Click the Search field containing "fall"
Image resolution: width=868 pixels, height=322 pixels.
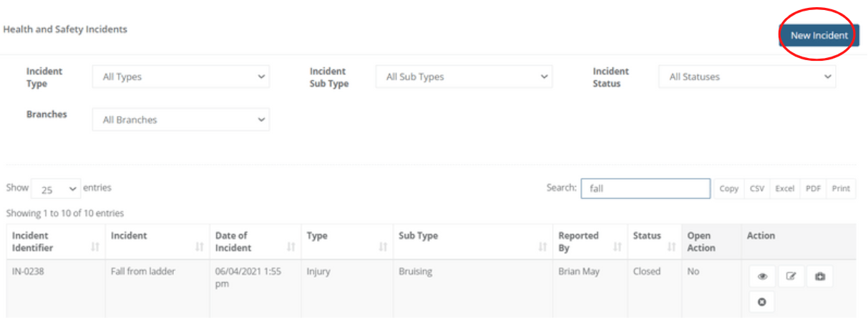tap(645, 188)
